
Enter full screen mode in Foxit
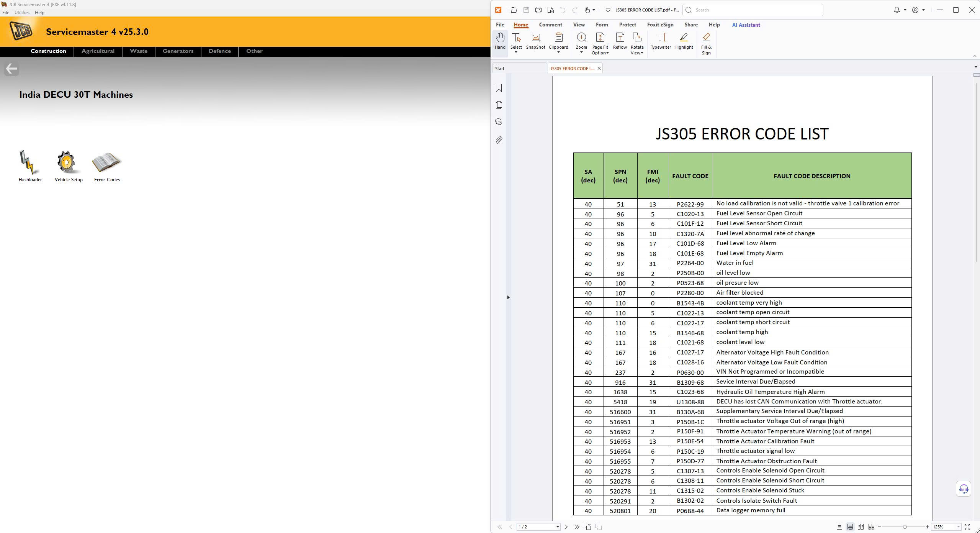(x=967, y=527)
